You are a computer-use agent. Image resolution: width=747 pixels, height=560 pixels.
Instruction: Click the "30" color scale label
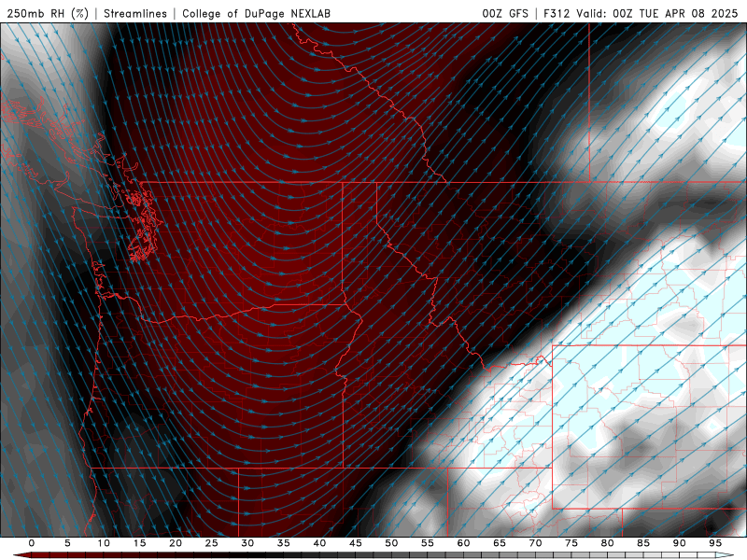point(247,543)
